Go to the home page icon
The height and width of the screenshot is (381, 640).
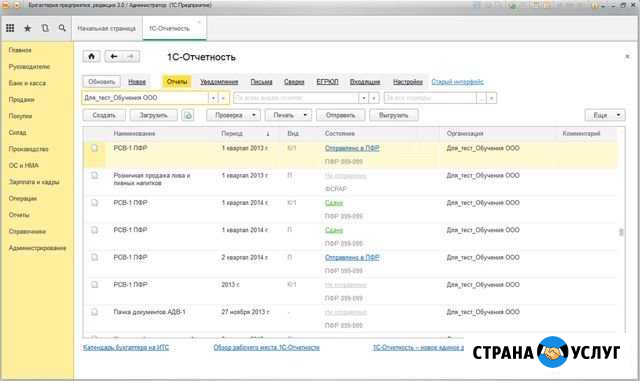pyautogui.click(x=91, y=56)
